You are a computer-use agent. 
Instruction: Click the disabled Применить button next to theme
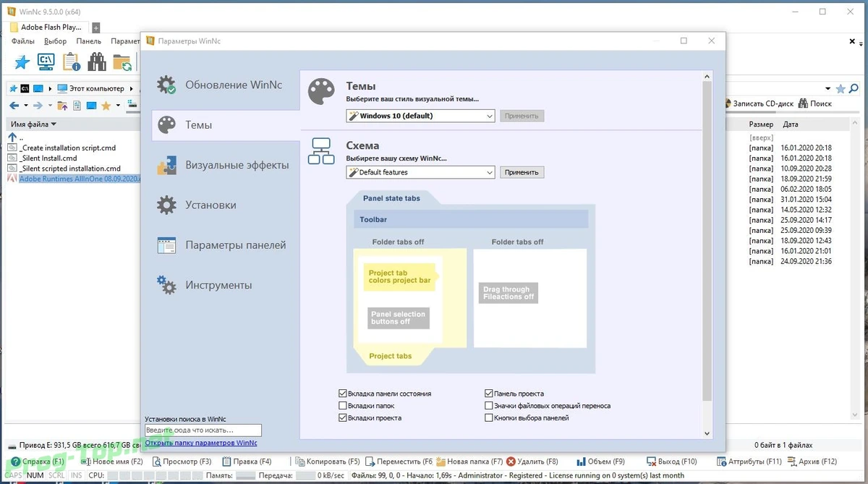point(522,116)
